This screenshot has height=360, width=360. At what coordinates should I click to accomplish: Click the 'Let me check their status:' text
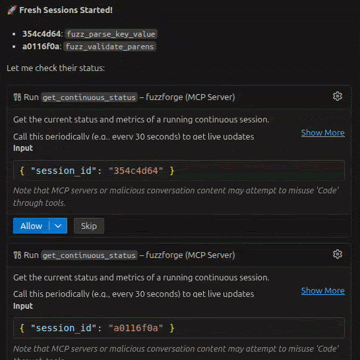[x=56, y=68]
